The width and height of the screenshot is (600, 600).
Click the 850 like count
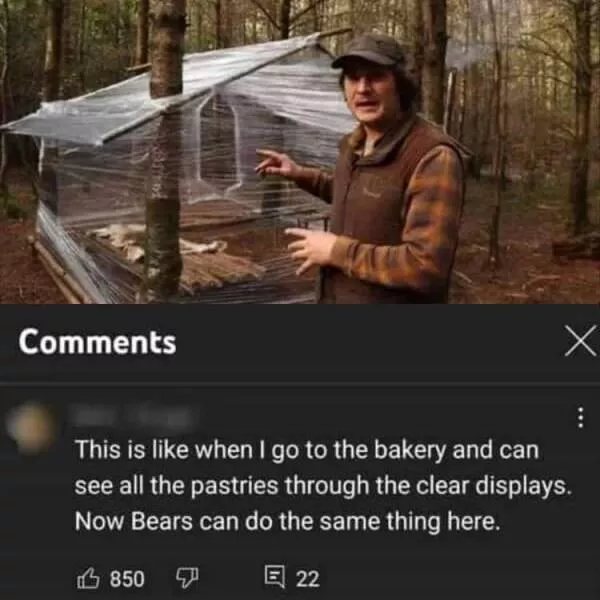tap(126, 578)
